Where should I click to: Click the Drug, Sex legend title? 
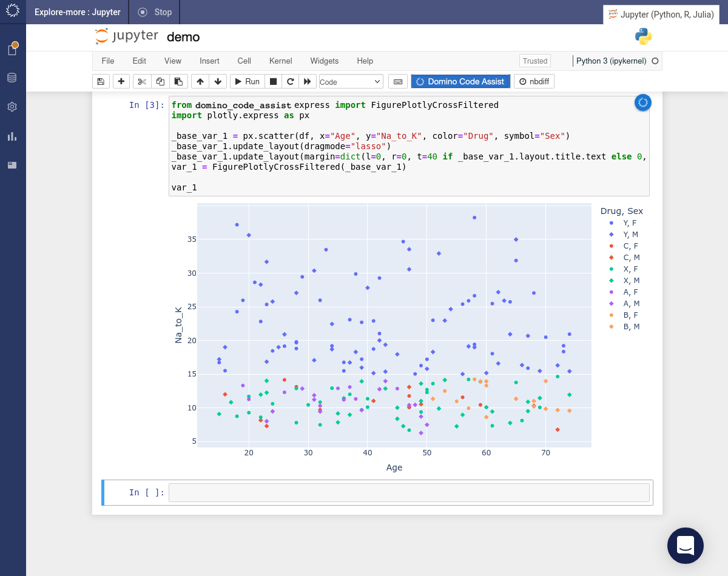point(622,211)
